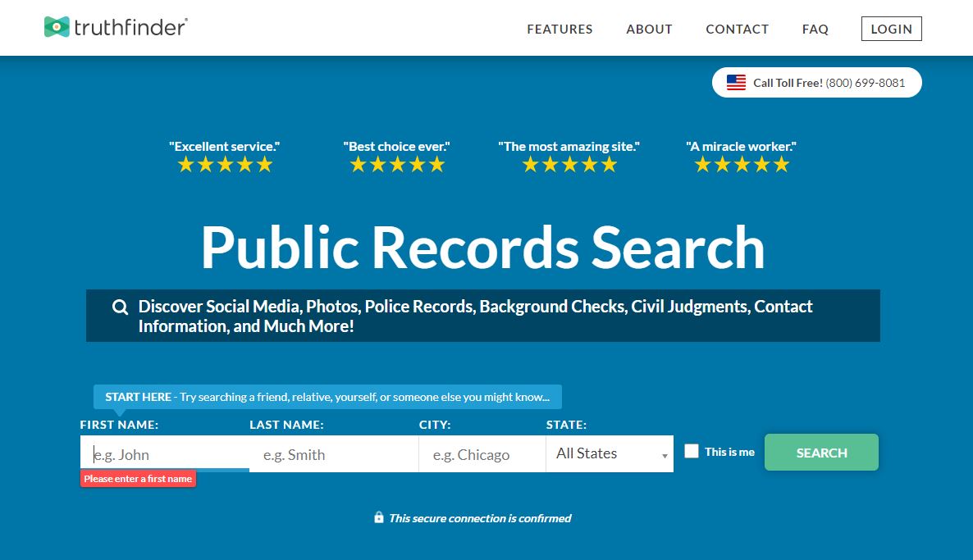This screenshot has height=560, width=973.
Task: Click the "Please enter a first name" error
Action: [x=138, y=479]
